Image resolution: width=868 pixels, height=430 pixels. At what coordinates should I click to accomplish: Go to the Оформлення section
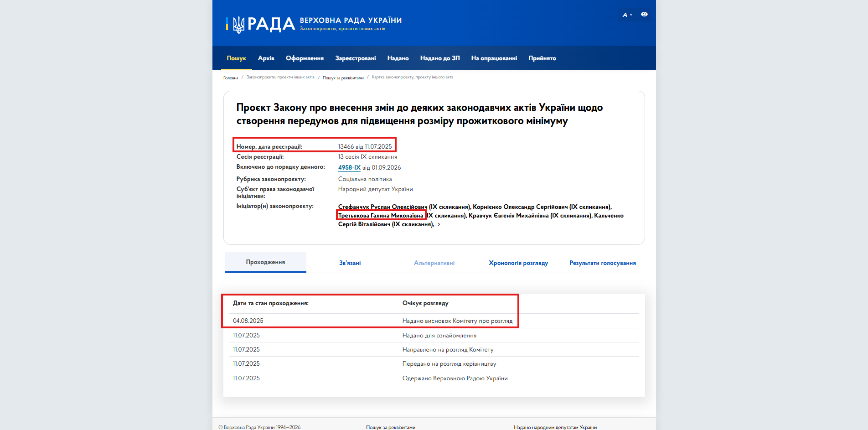305,58
